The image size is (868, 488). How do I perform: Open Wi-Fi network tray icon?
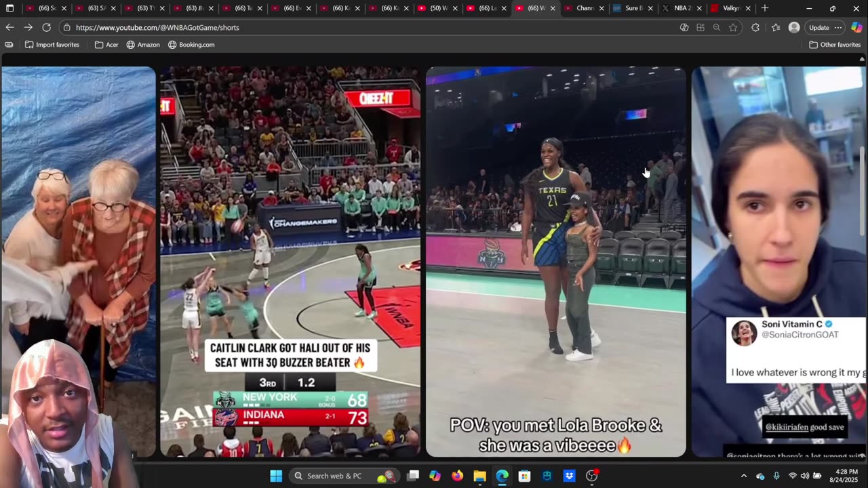793,476
